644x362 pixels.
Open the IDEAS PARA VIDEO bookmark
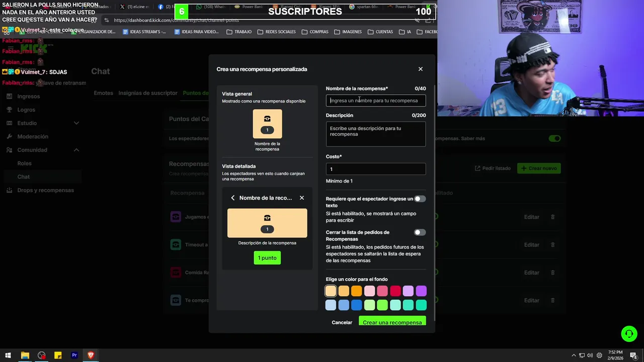coord(196,32)
